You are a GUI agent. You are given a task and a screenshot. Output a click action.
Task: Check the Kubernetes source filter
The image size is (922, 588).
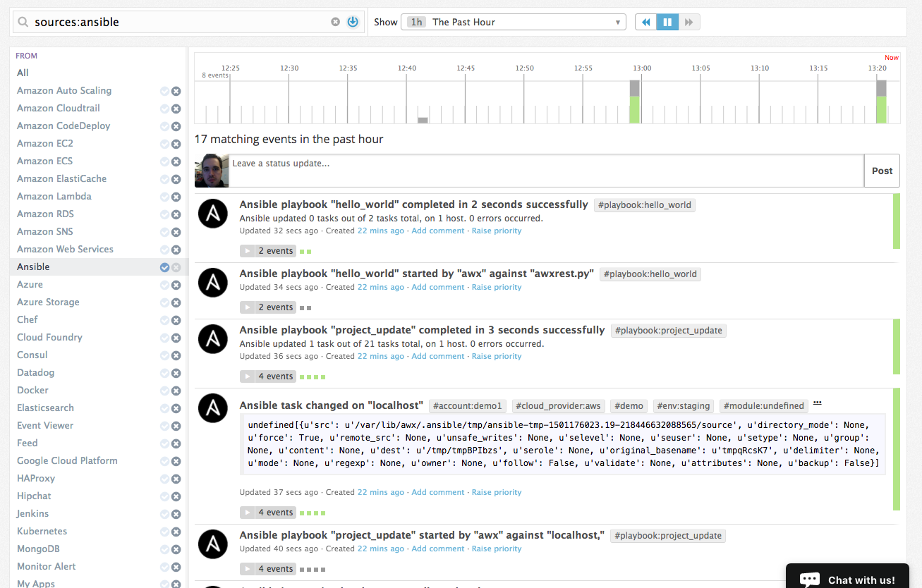164,532
